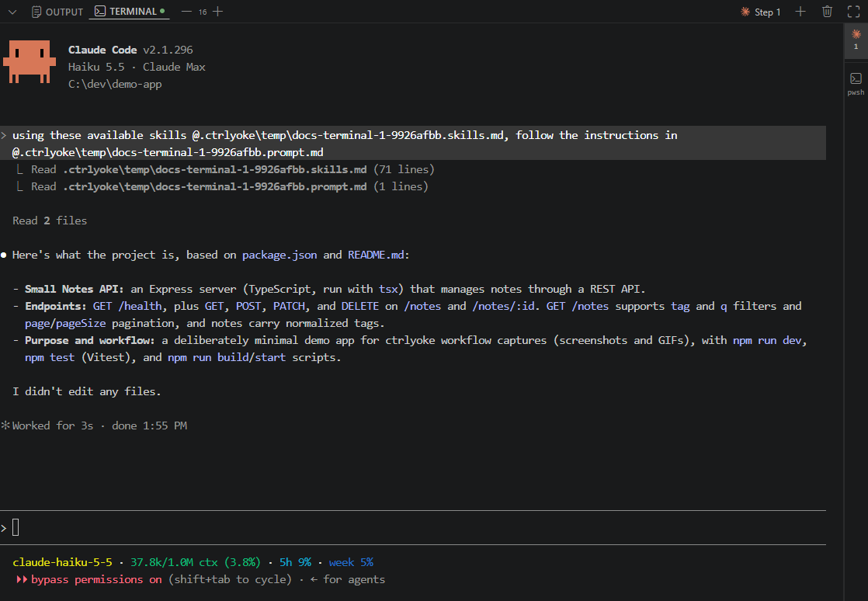The image size is (868, 601).
Task: Click the Claude Code v2.1.296 title
Action: [130, 50]
